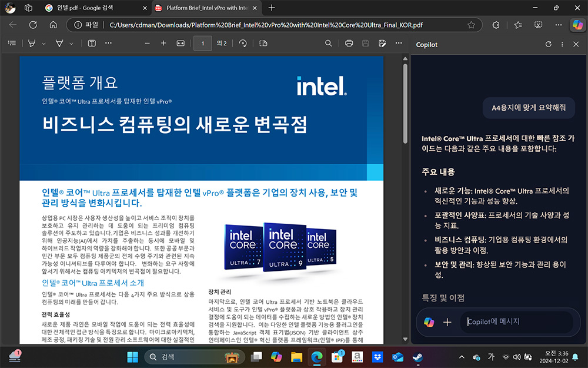
Task: Add attachment with plus in Copilot
Action: tap(447, 322)
